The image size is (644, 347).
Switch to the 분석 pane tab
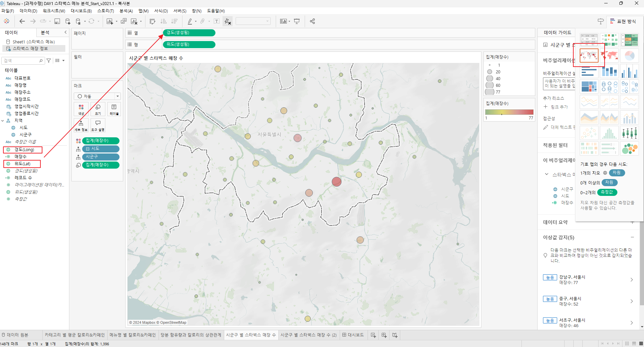coord(45,32)
